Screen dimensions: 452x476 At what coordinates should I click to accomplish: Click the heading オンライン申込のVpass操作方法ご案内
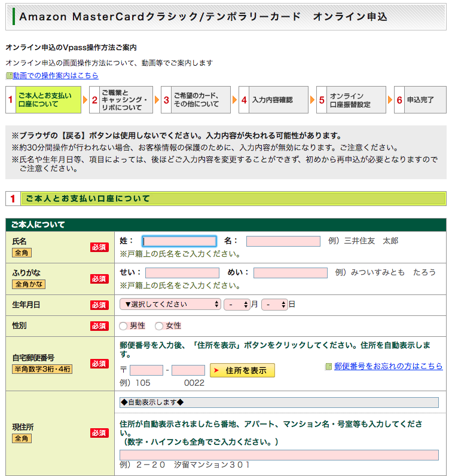[71, 48]
